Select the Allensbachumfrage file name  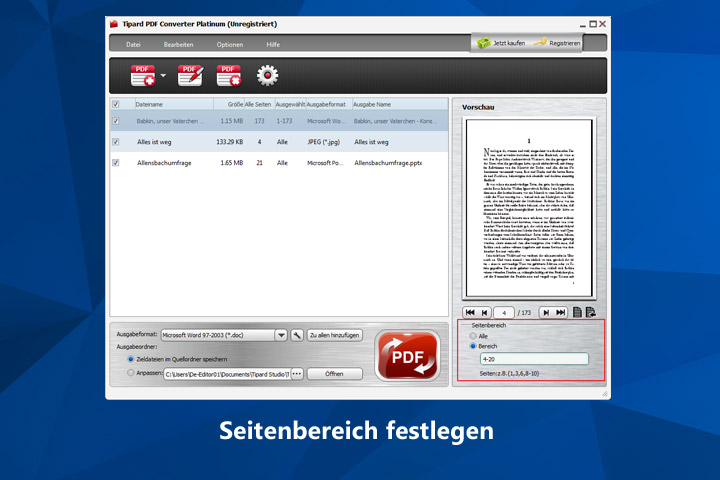pyautogui.click(x=164, y=163)
